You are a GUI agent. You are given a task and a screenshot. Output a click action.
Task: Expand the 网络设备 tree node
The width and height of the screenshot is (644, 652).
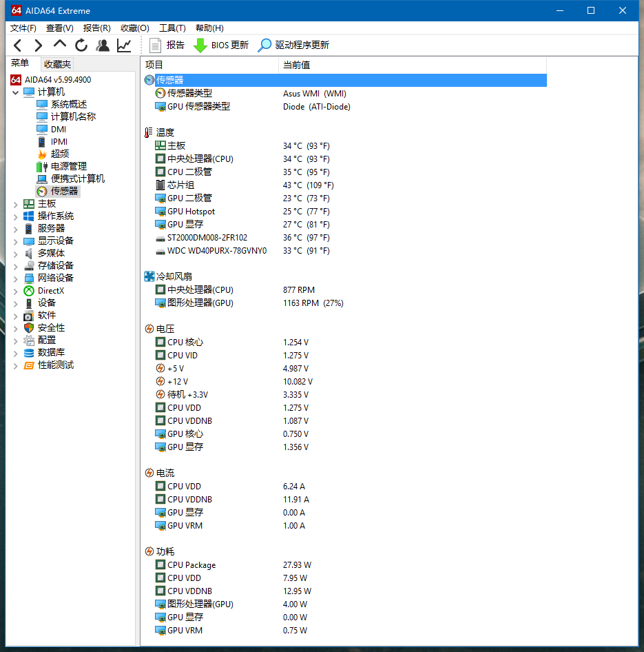(x=15, y=278)
